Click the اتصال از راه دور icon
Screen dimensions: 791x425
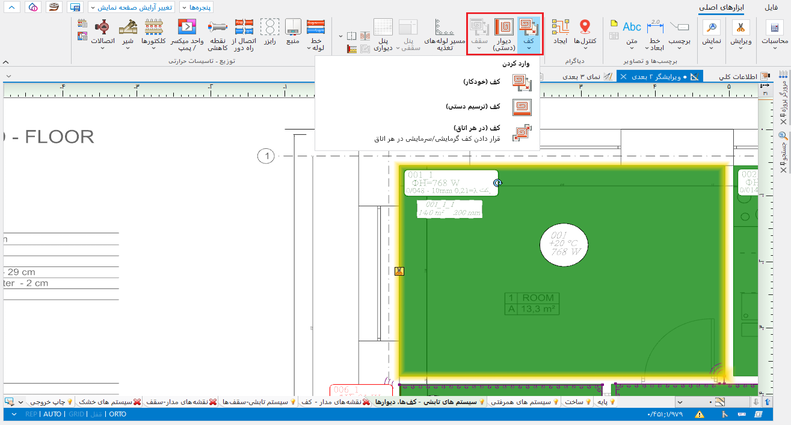point(243,34)
